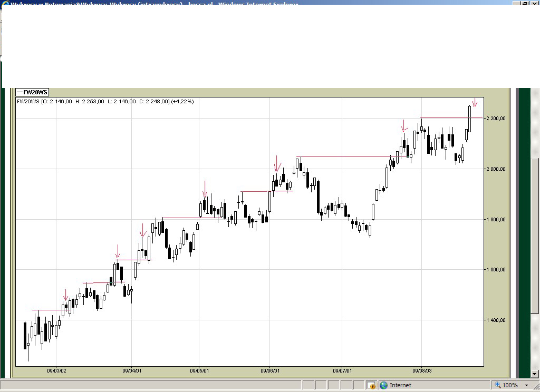The image size is (540, 392).
Task: Click the 1 800,00 price axis label
Action: pos(496,220)
